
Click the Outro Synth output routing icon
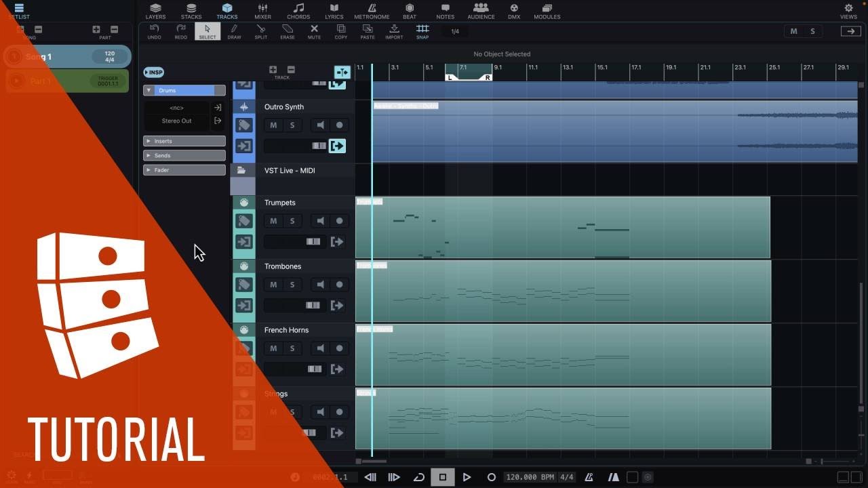click(x=337, y=146)
